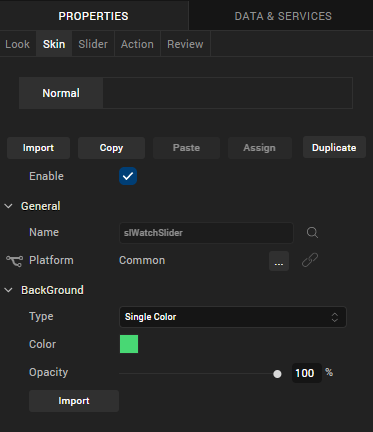This screenshot has height=432, width=373.
Task: Click the Duplicate button
Action: tap(334, 147)
